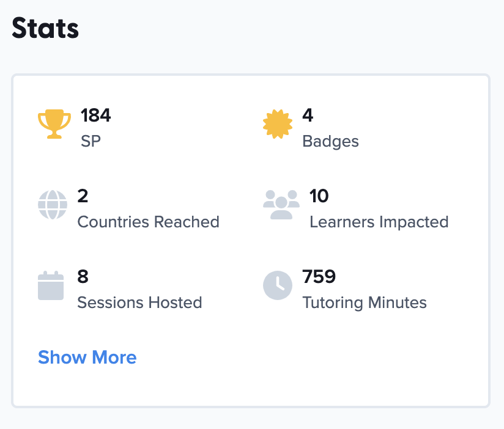
Task: Click the Learners Impacted people icon
Action: [281, 205]
